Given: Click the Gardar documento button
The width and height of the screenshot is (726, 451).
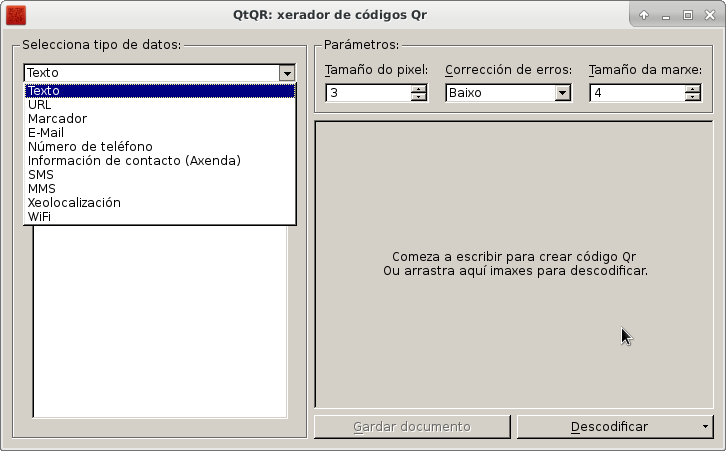Looking at the screenshot, I should coord(412,427).
